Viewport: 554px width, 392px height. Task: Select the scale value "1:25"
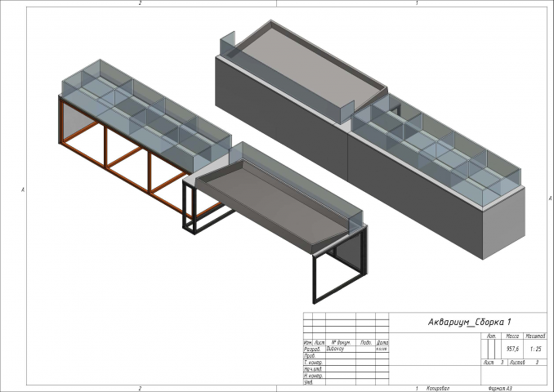point(536,349)
